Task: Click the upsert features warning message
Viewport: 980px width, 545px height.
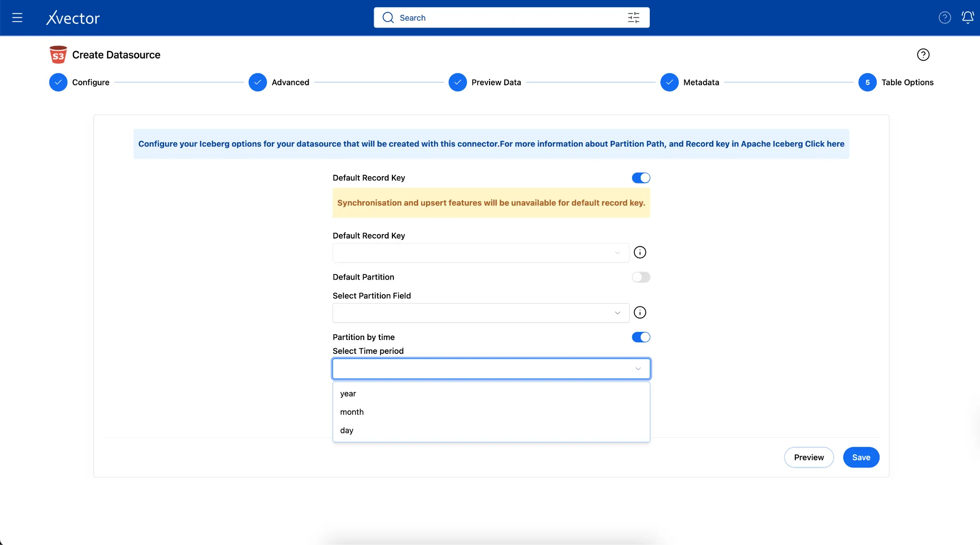Action: 491,203
